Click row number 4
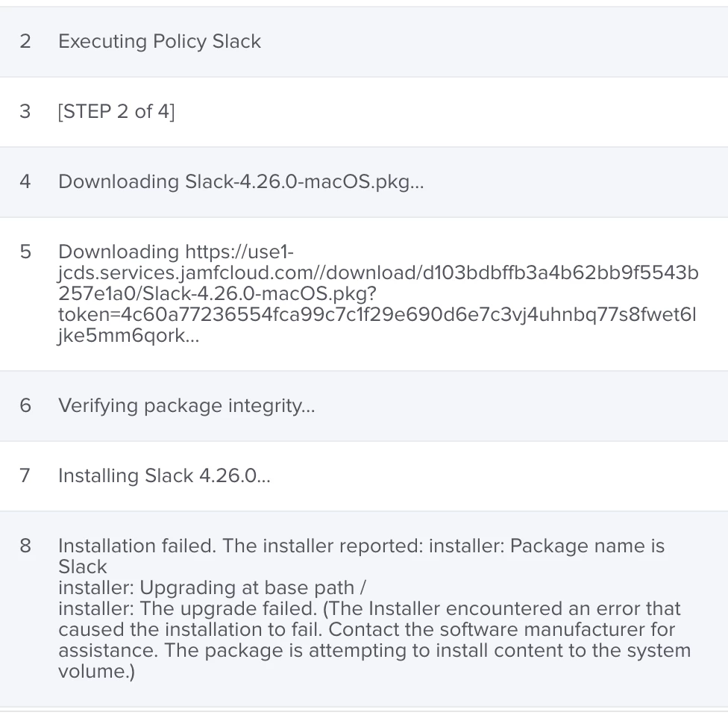 (x=25, y=181)
